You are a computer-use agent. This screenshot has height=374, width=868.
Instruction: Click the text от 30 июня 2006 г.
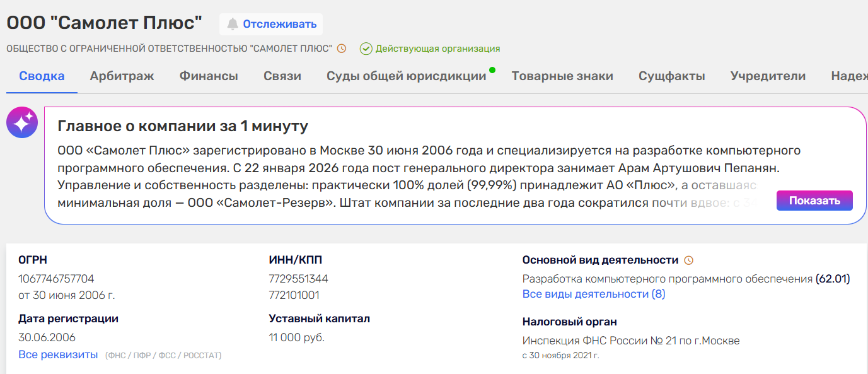(x=67, y=295)
